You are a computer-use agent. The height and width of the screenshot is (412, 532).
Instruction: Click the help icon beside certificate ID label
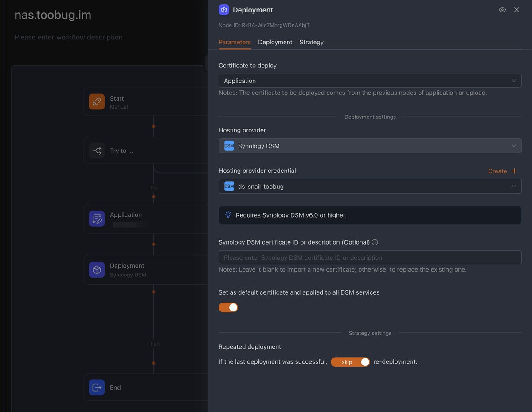pos(375,242)
